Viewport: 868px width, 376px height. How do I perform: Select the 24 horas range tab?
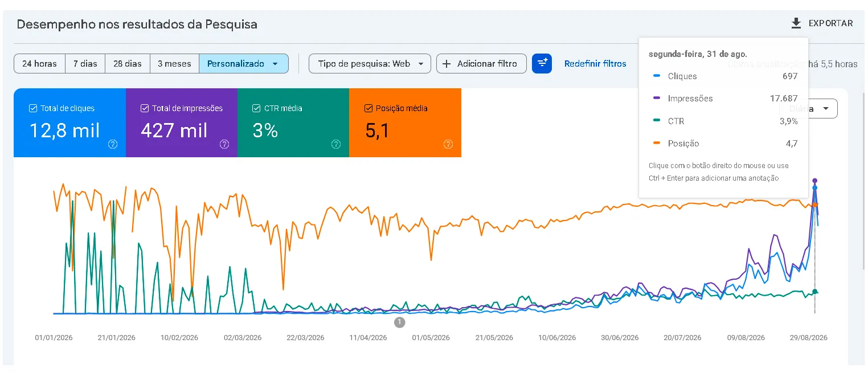coord(39,64)
